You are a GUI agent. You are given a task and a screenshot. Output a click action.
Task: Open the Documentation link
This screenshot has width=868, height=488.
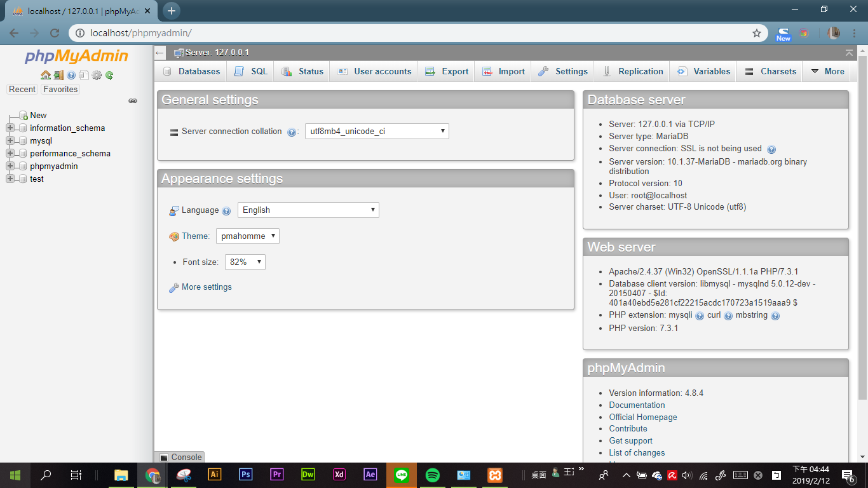click(x=637, y=405)
